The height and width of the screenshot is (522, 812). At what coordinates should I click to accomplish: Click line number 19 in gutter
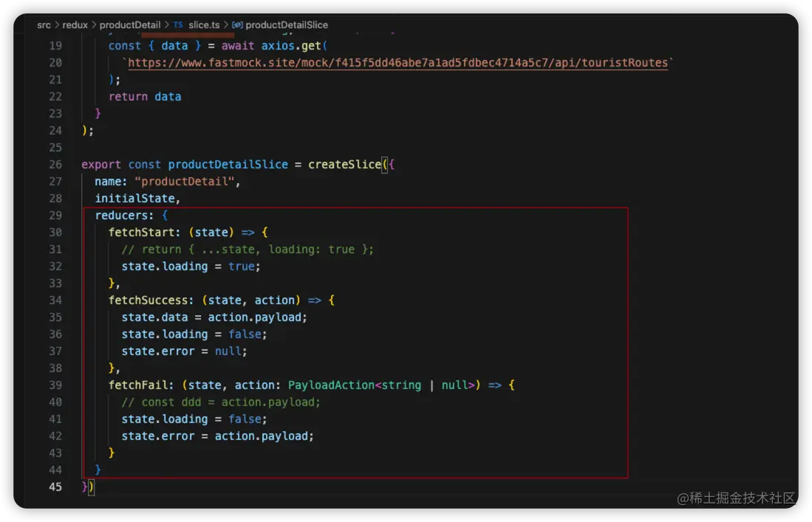[55, 46]
